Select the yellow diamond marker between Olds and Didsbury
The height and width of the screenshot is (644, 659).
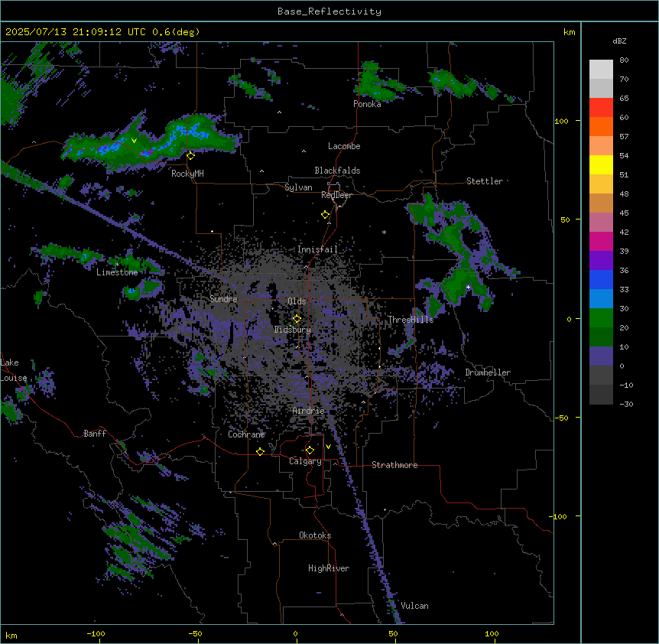[297, 318]
